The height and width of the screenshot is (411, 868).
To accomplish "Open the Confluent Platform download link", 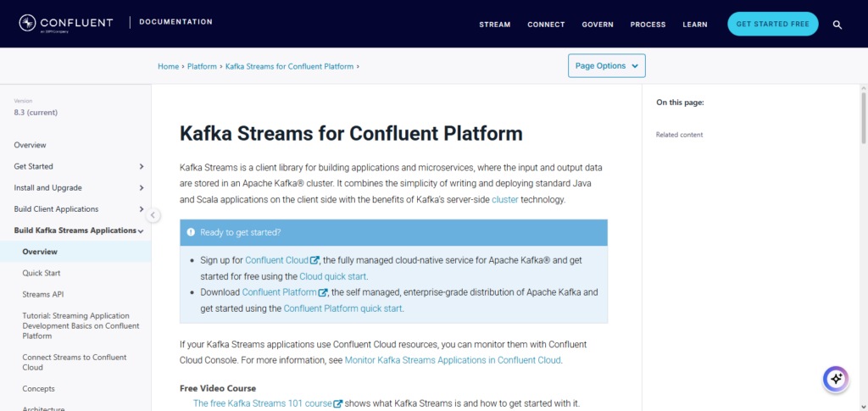I will [280, 292].
